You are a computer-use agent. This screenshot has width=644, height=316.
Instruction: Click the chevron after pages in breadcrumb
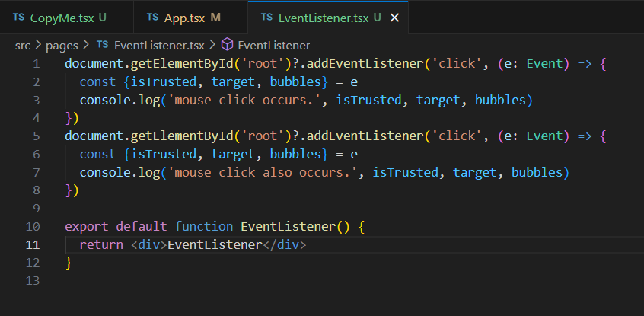(x=86, y=45)
